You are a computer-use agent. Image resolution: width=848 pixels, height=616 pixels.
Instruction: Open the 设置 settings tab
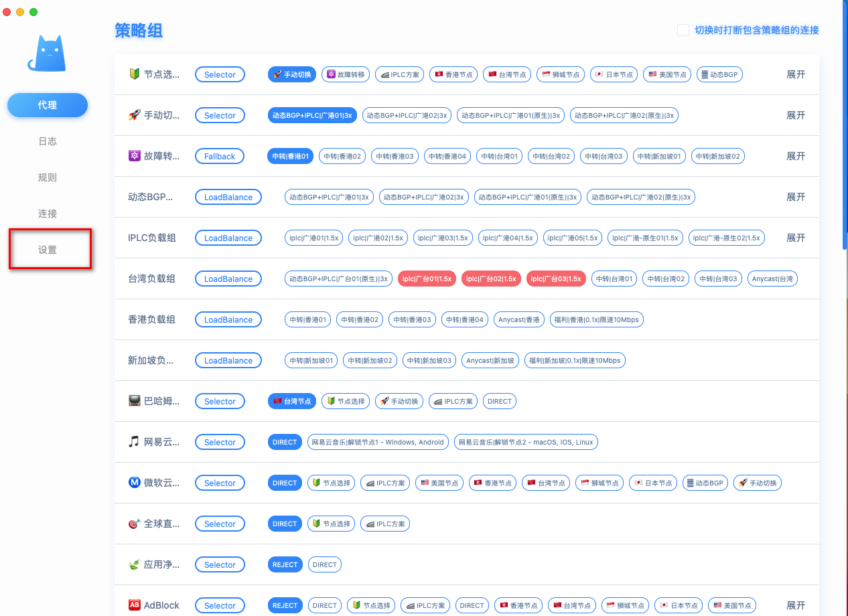48,250
